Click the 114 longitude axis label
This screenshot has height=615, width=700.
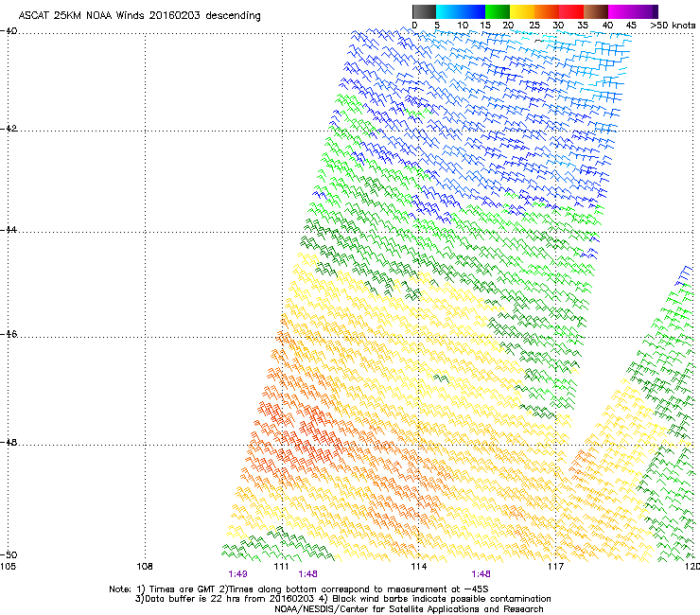tap(418, 567)
